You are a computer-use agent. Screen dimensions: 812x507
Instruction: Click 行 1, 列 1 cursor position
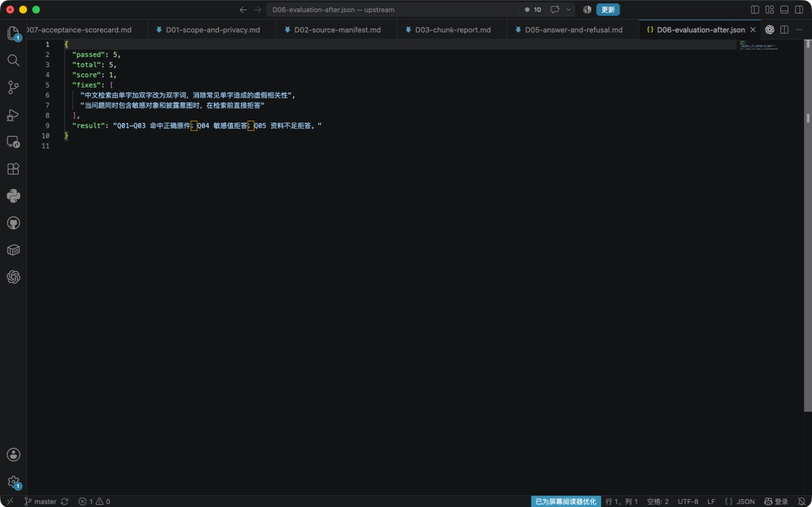(622, 502)
